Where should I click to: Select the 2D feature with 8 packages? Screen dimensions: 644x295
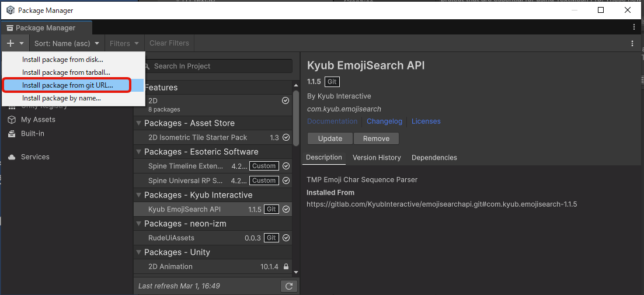pyautogui.click(x=214, y=105)
